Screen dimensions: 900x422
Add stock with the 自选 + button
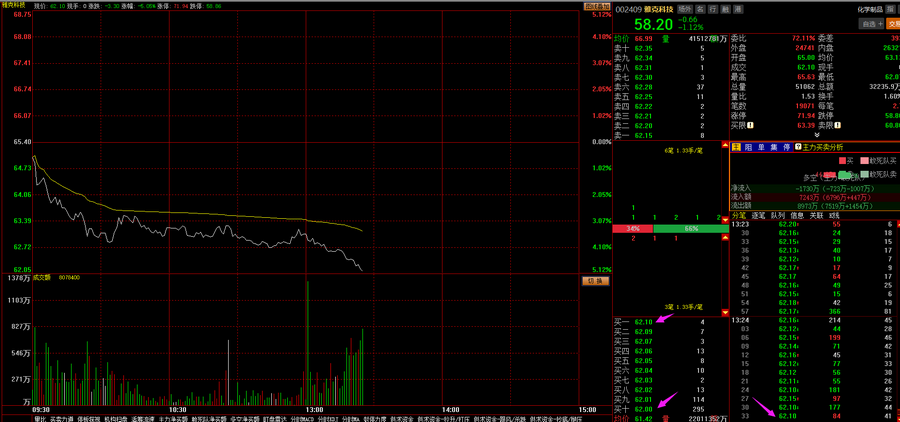(x=871, y=24)
